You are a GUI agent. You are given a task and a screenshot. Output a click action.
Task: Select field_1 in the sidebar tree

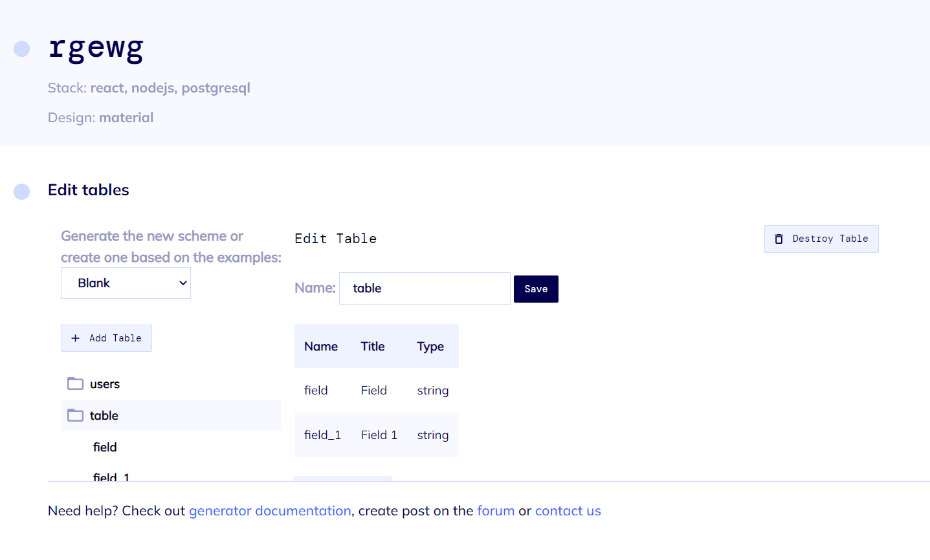(x=111, y=477)
